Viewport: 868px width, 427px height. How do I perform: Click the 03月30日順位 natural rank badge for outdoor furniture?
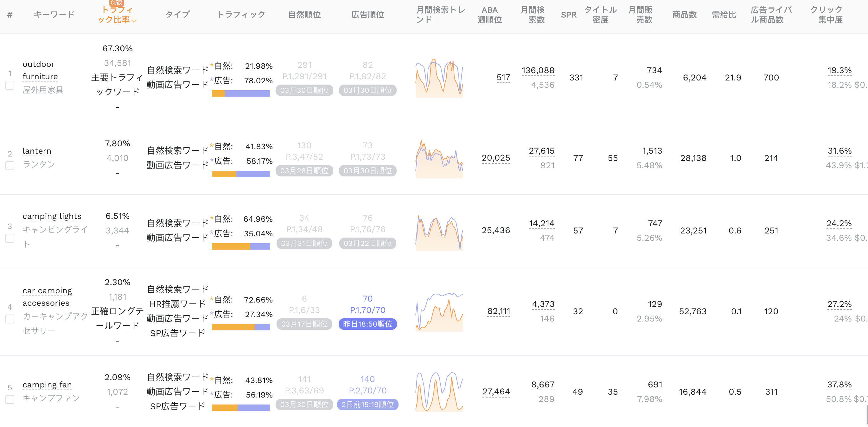coord(304,90)
